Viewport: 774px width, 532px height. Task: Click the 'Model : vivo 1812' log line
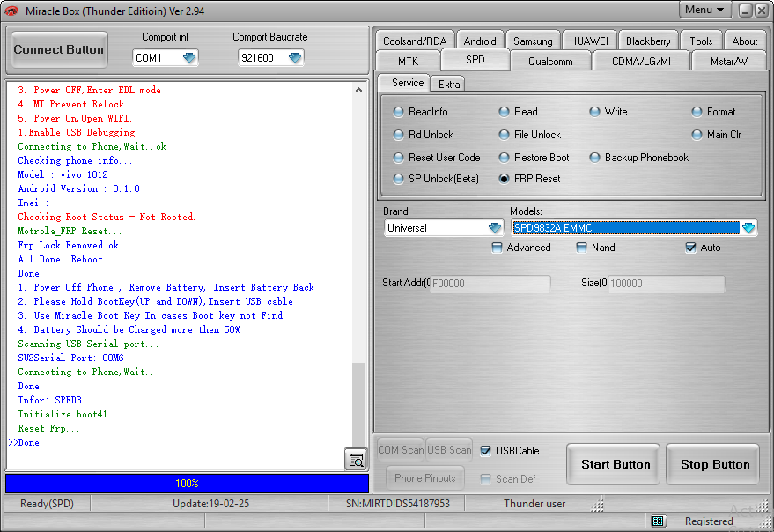pos(63,174)
